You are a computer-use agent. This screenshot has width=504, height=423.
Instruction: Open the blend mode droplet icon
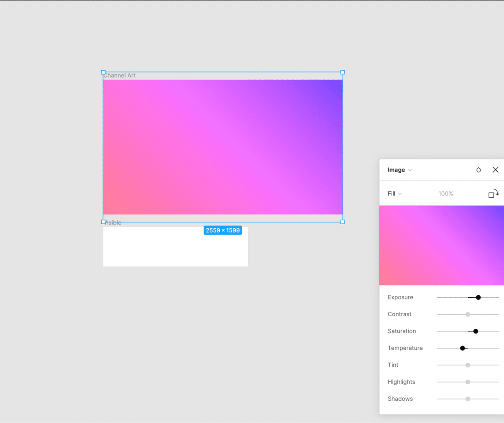point(478,170)
